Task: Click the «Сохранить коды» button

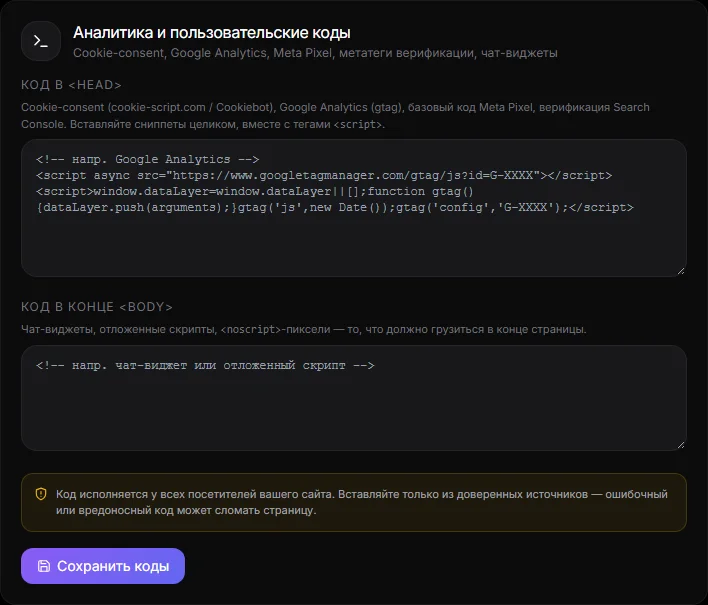Action: (103, 566)
